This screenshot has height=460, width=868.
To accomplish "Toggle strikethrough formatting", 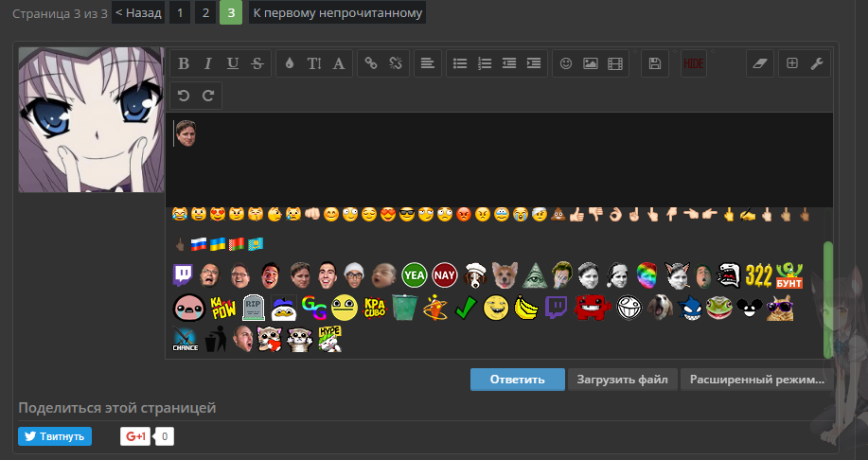I will (257, 63).
